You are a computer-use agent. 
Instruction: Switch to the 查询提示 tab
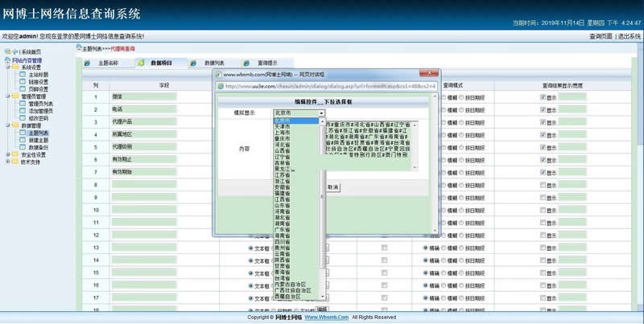click(267, 64)
